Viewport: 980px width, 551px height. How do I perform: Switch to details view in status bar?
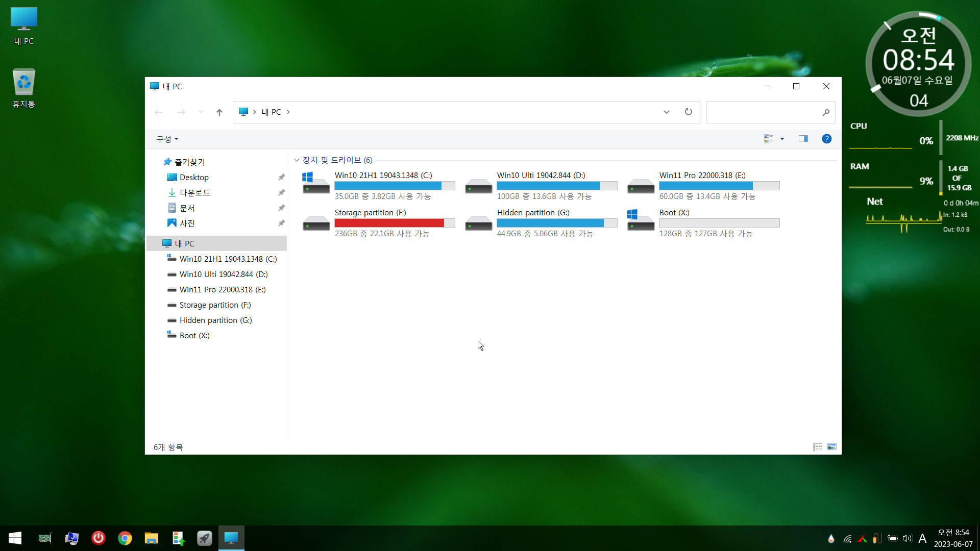point(817,447)
